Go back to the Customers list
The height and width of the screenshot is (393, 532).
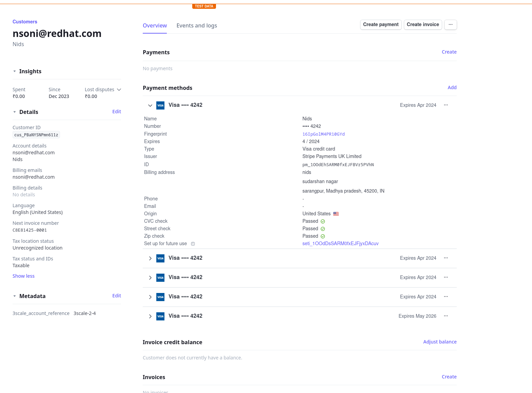point(25,22)
